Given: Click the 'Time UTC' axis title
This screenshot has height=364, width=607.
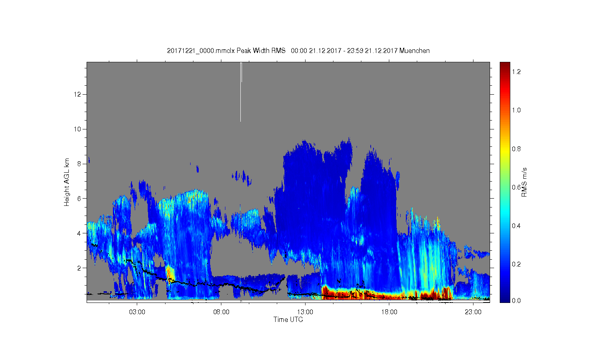Looking at the screenshot, I should (x=288, y=320).
